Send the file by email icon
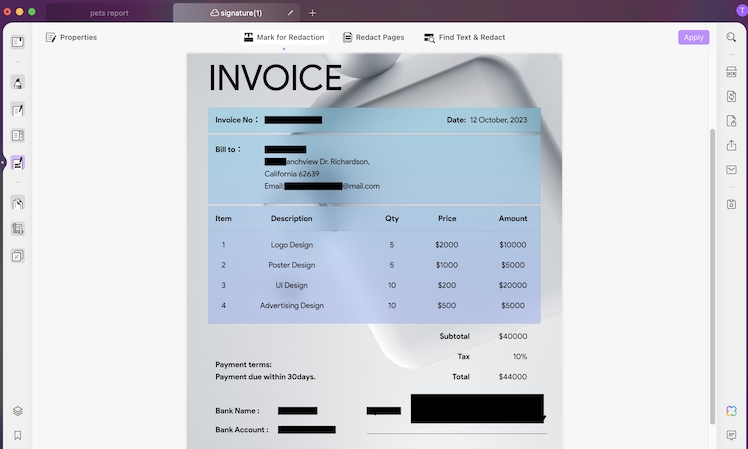The width and height of the screenshot is (748, 449). [x=731, y=170]
